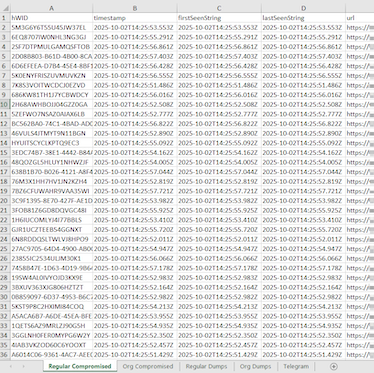Select hWID cell 2SF7DTPMULGAMQSFTOB
This screenshot has width=374, height=373.
(x=51, y=47)
